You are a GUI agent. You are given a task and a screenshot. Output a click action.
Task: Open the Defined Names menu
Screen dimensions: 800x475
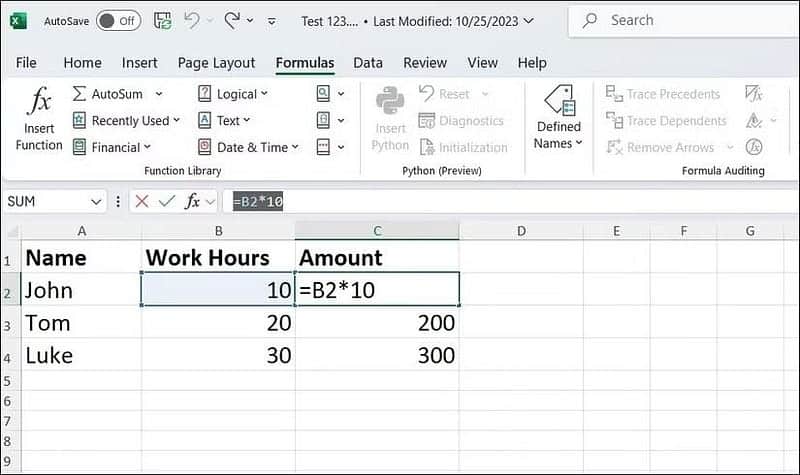click(x=558, y=117)
